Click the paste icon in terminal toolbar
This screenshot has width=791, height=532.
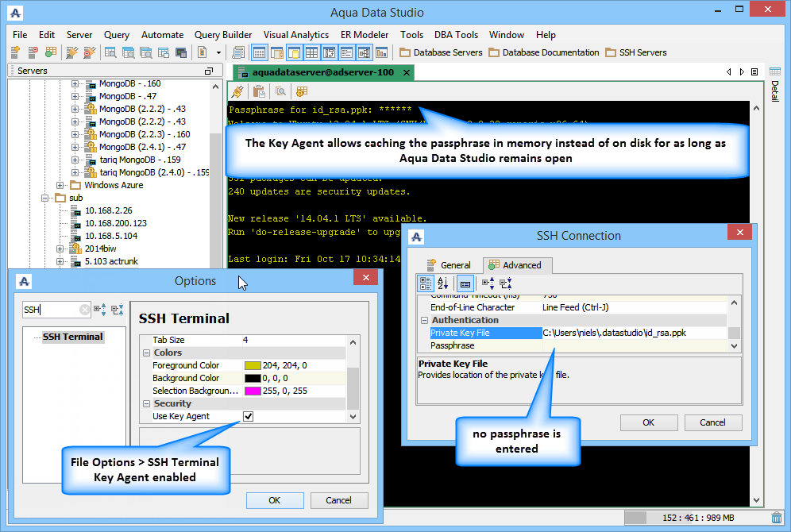(x=259, y=91)
